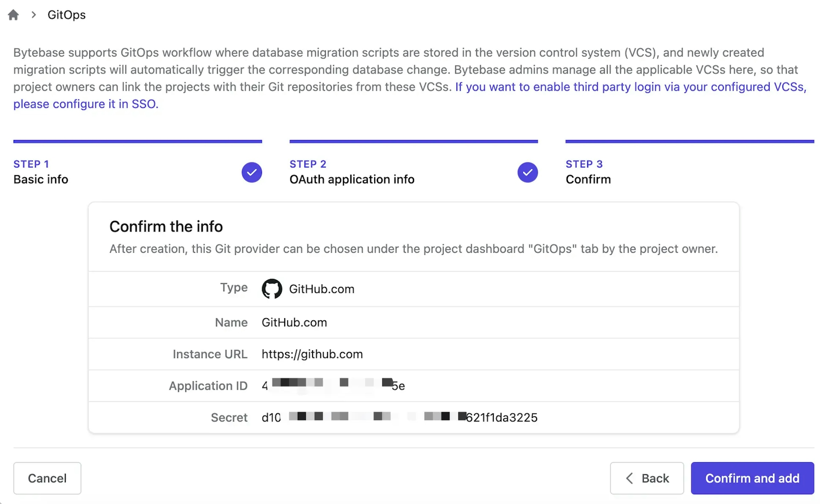Click the Cancel button
820x504 pixels.
[x=47, y=478]
